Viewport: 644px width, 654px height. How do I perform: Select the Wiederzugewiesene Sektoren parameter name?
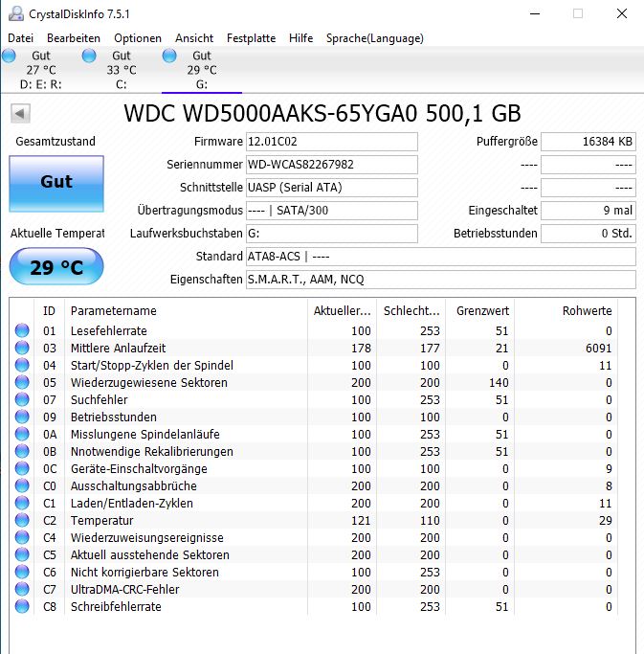click(149, 382)
